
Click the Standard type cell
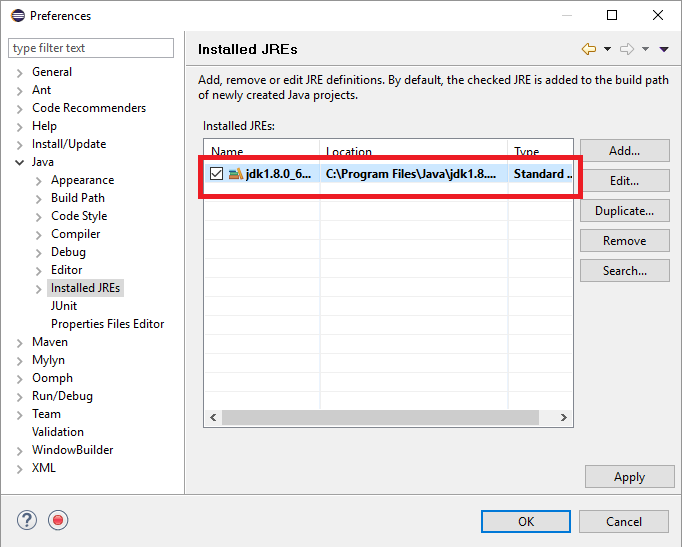pos(540,174)
